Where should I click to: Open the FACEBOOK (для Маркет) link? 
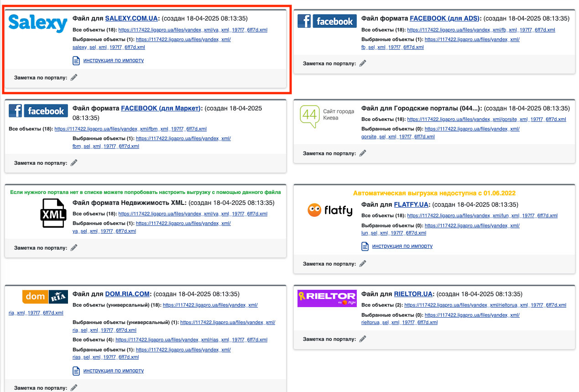click(161, 108)
